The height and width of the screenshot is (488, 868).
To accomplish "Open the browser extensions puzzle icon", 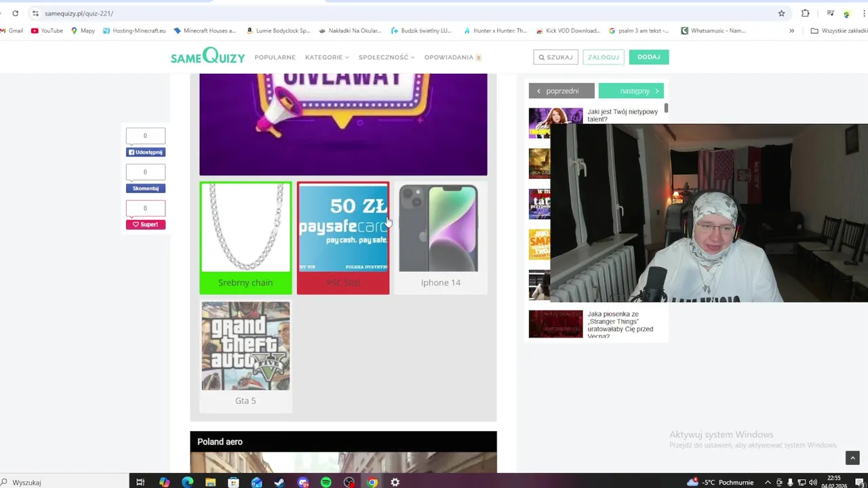I will tap(805, 13).
